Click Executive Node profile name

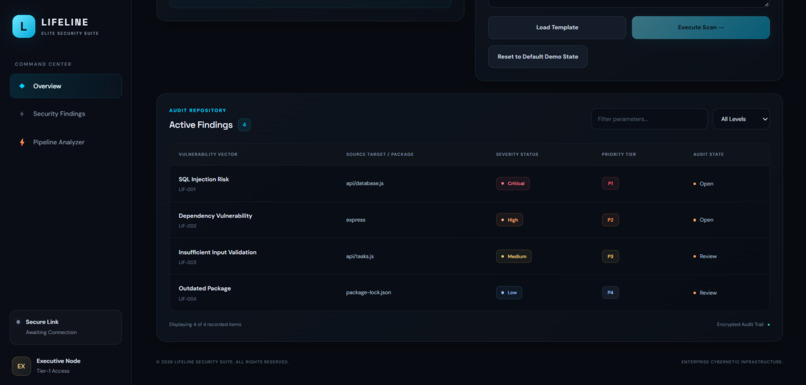point(59,361)
